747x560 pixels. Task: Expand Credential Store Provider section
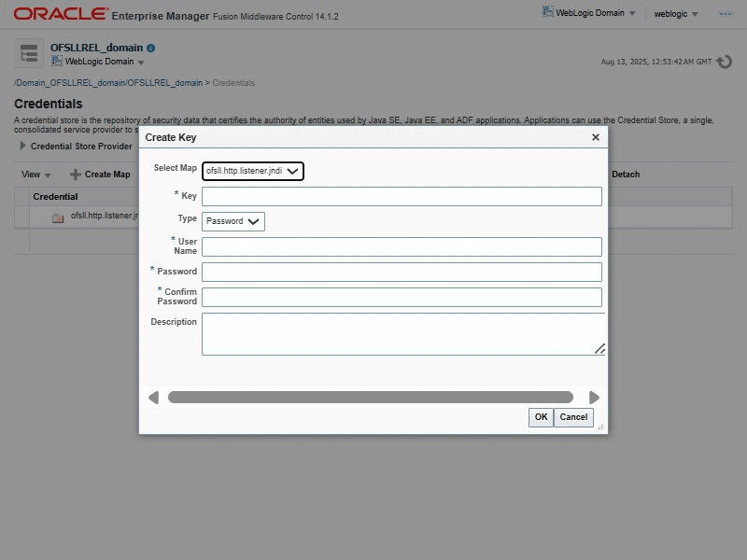pos(22,146)
